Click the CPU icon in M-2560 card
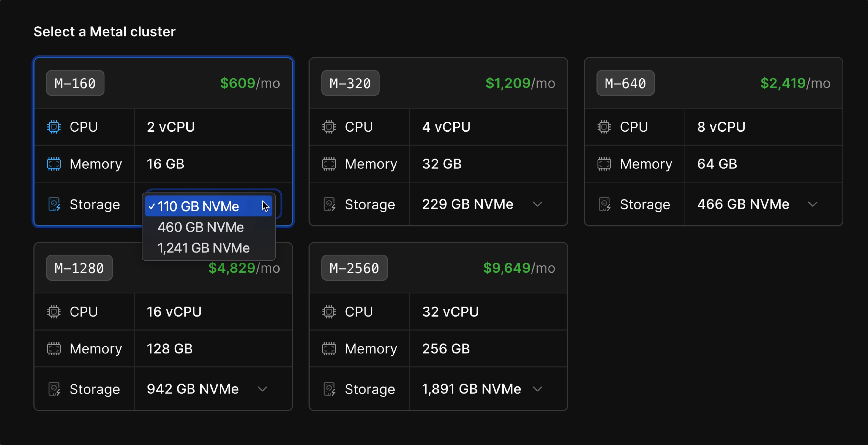The height and width of the screenshot is (445, 868). (x=329, y=312)
